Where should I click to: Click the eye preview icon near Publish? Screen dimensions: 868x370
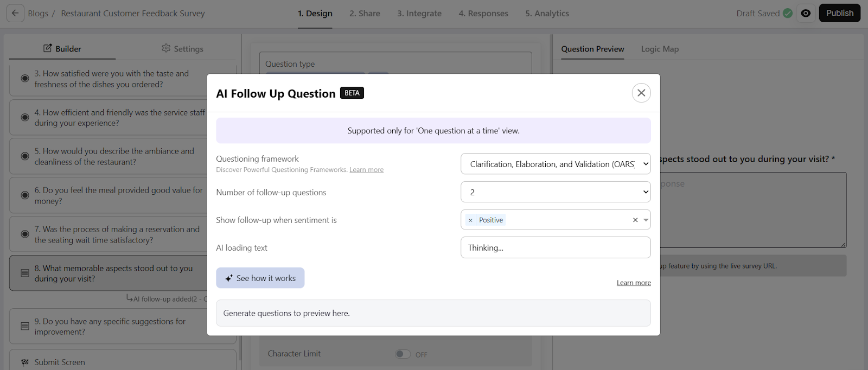(806, 14)
